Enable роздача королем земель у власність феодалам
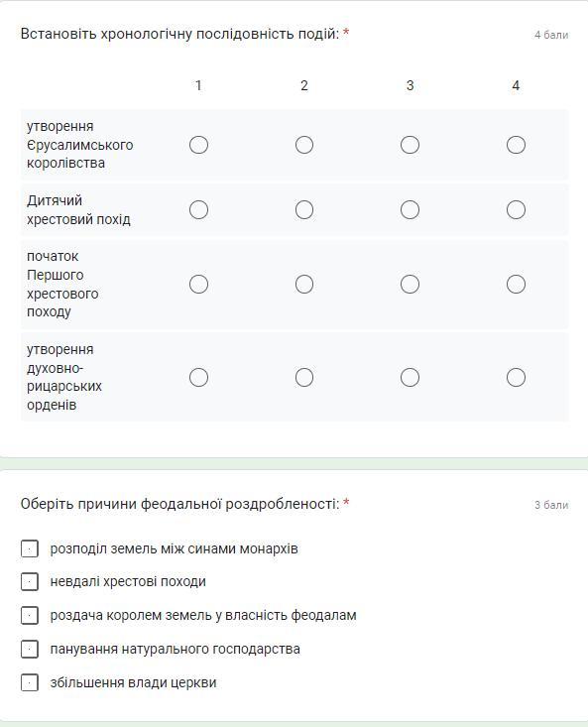Viewport: 588px width, 727px height. tap(30, 615)
